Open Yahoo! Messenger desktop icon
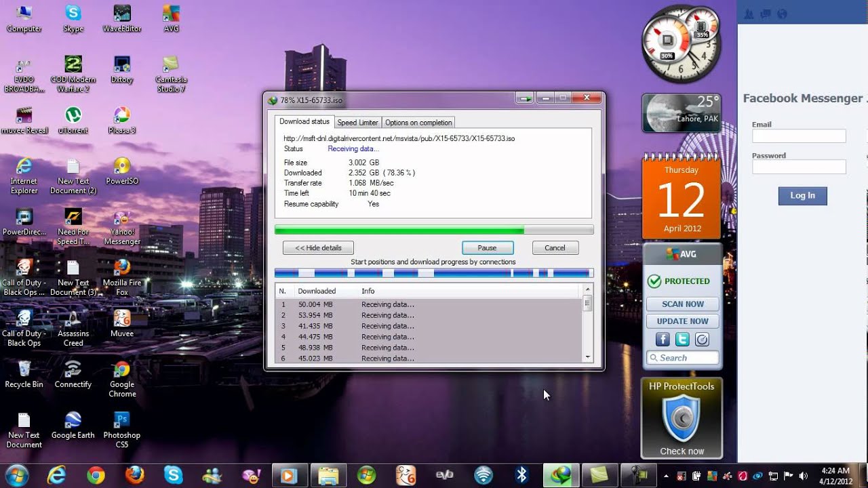The width and height of the screenshot is (868, 488). (x=122, y=226)
